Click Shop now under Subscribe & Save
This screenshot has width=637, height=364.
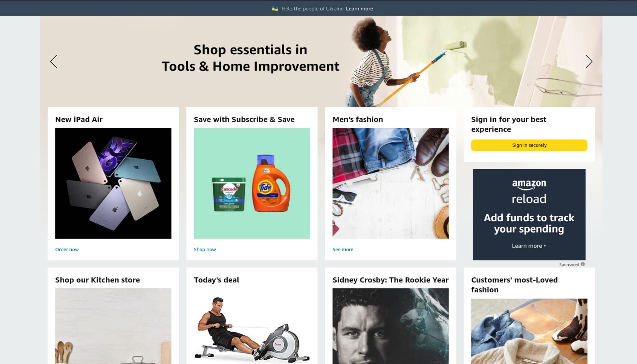(x=205, y=250)
